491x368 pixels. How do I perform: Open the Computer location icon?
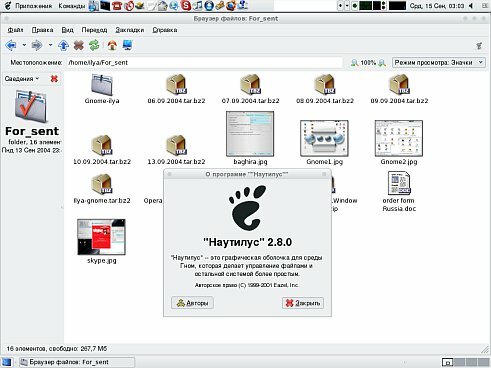point(127,45)
